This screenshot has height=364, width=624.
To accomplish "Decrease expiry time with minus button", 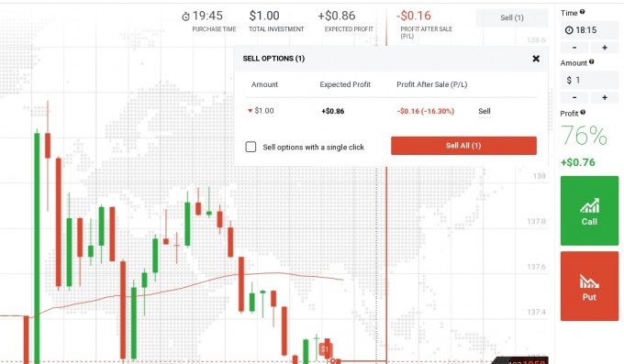I will pos(574,48).
